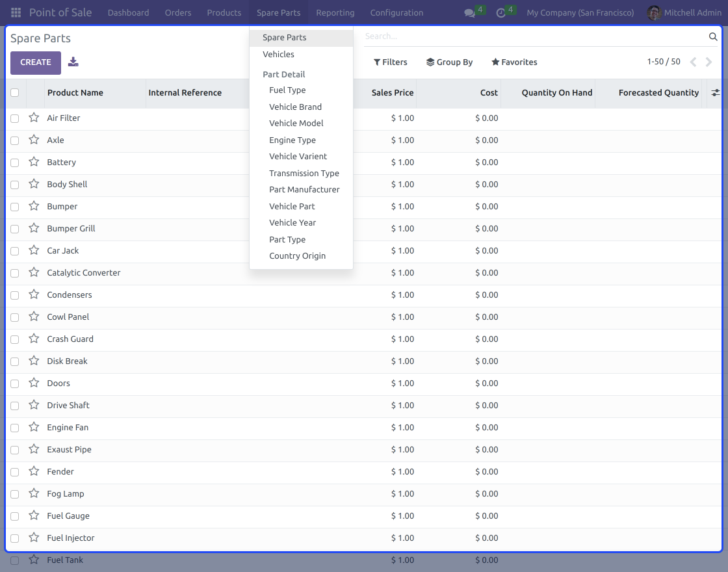This screenshot has width=728, height=572.
Task: Select the Battery row checkbox
Action: pos(15,162)
